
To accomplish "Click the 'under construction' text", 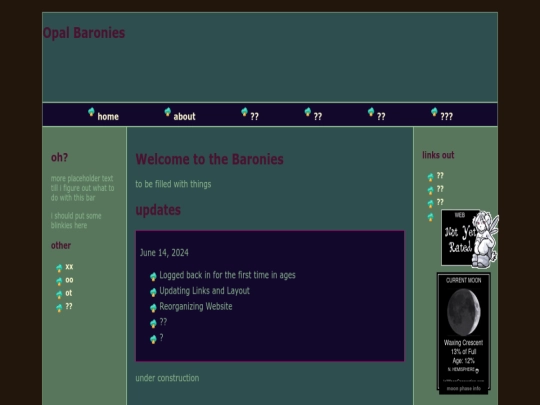I will [167, 378].
